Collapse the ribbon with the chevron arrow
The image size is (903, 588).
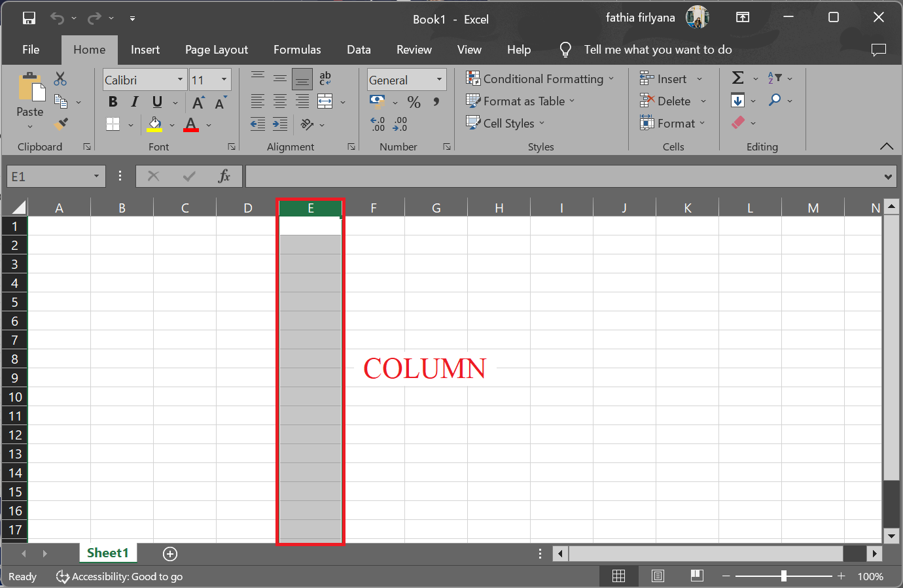[x=887, y=147]
